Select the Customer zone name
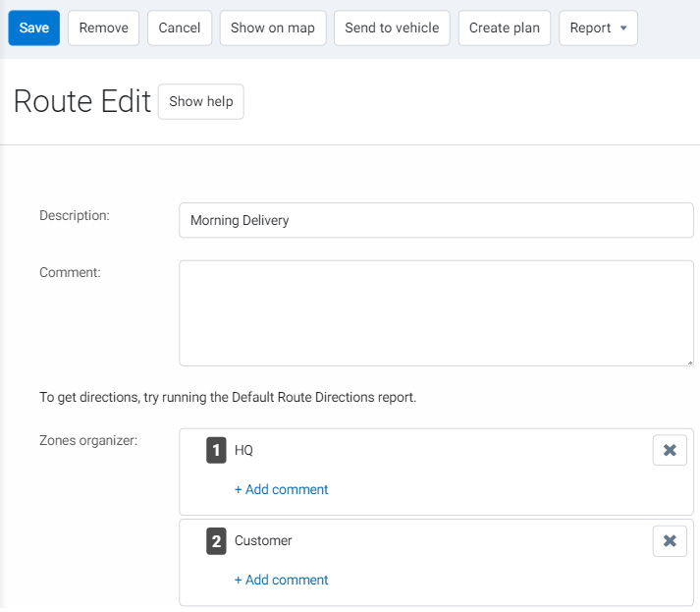 (x=263, y=540)
